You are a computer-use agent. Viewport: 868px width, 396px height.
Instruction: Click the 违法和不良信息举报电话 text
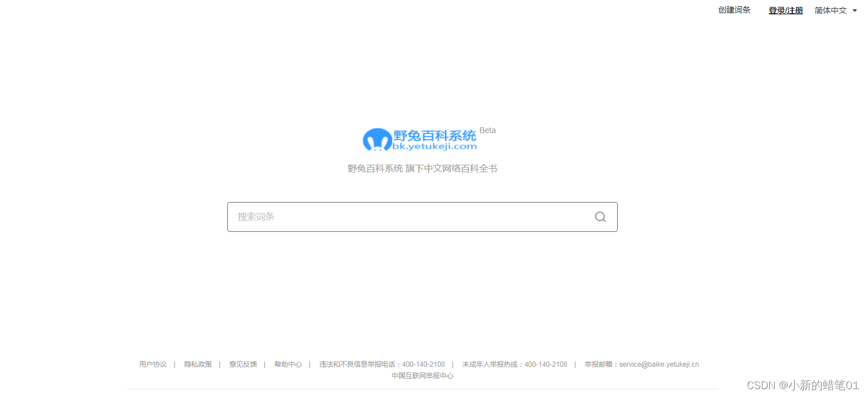382,364
